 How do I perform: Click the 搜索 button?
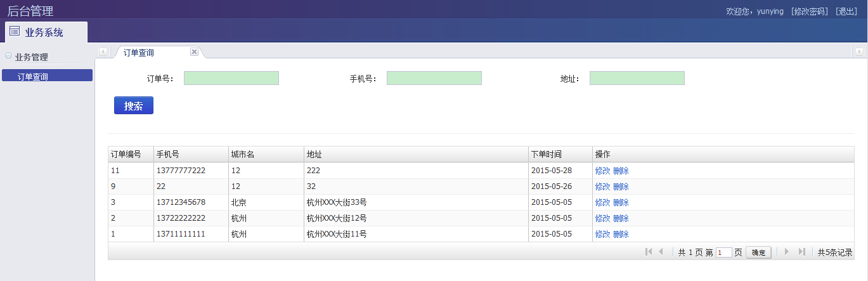(x=134, y=105)
